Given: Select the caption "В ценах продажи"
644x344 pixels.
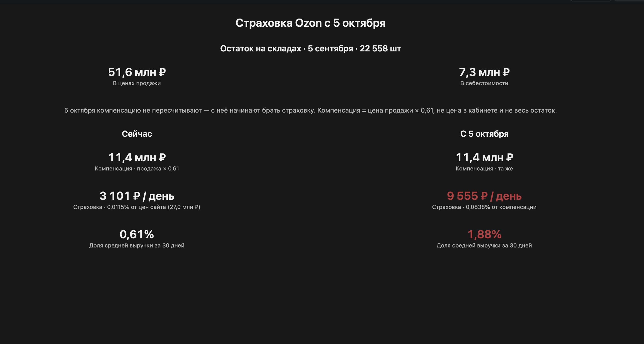Looking at the screenshot, I should pos(137,83).
